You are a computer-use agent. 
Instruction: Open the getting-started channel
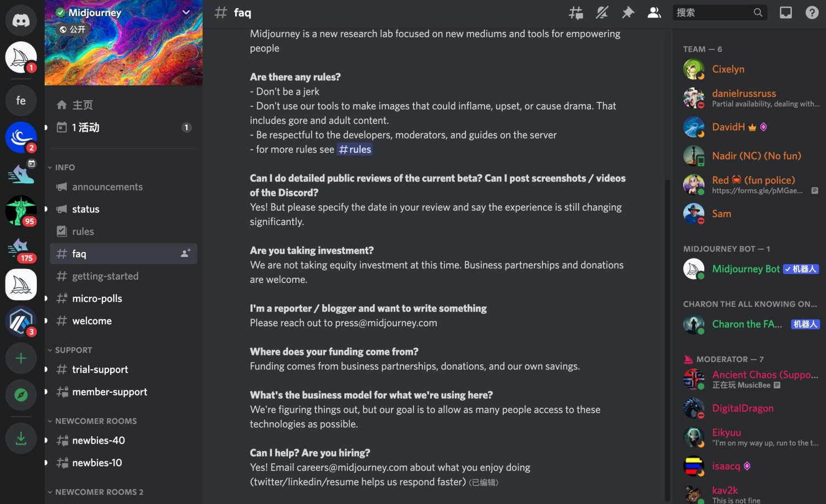point(105,276)
